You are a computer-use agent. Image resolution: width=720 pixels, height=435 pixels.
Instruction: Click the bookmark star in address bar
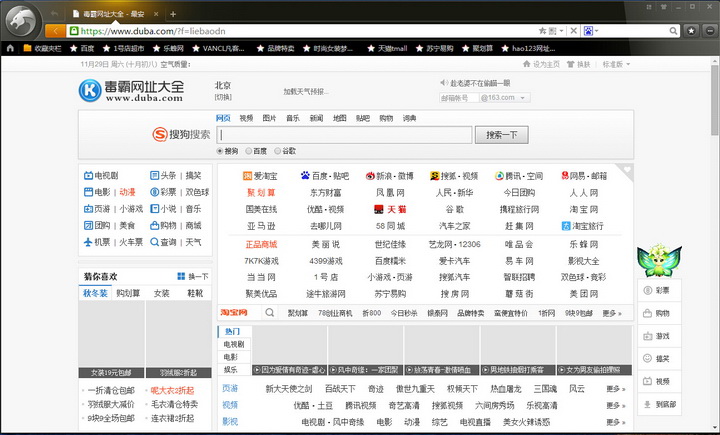pyautogui.click(x=542, y=31)
